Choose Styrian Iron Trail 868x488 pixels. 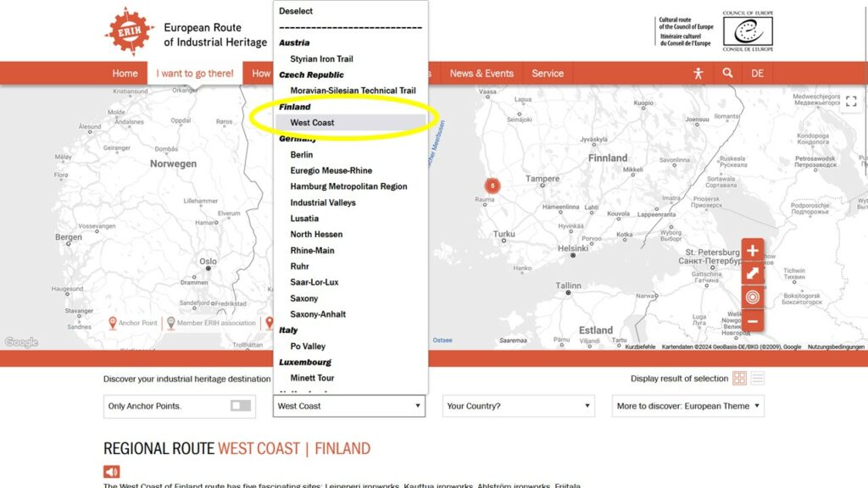click(321, 58)
